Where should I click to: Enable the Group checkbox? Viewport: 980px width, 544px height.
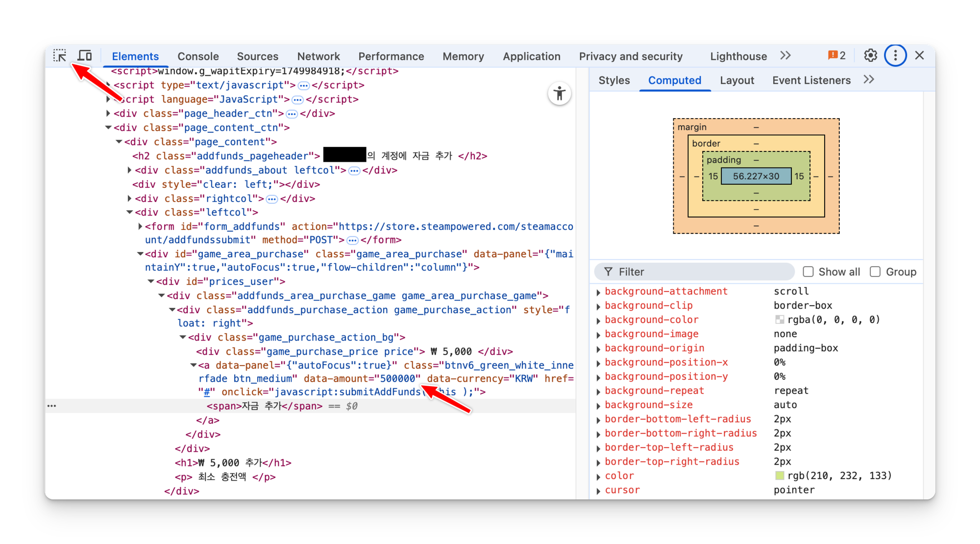pyautogui.click(x=875, y=272)
